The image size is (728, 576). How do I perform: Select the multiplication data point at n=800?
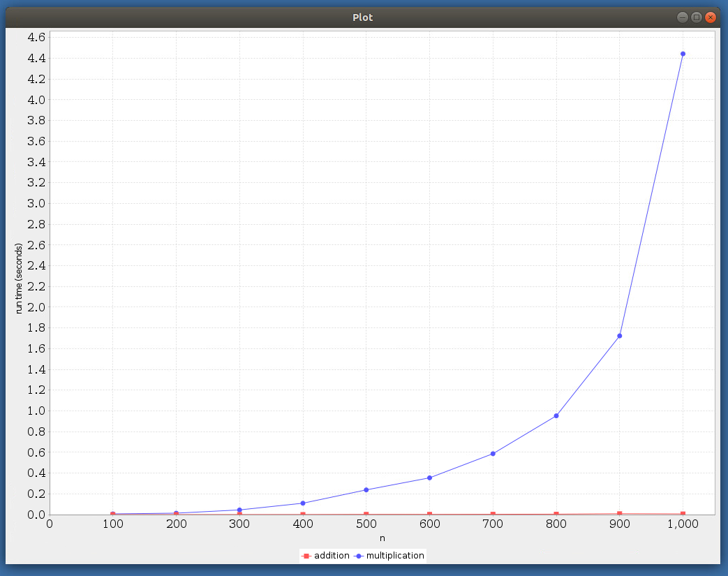[556, 416]
